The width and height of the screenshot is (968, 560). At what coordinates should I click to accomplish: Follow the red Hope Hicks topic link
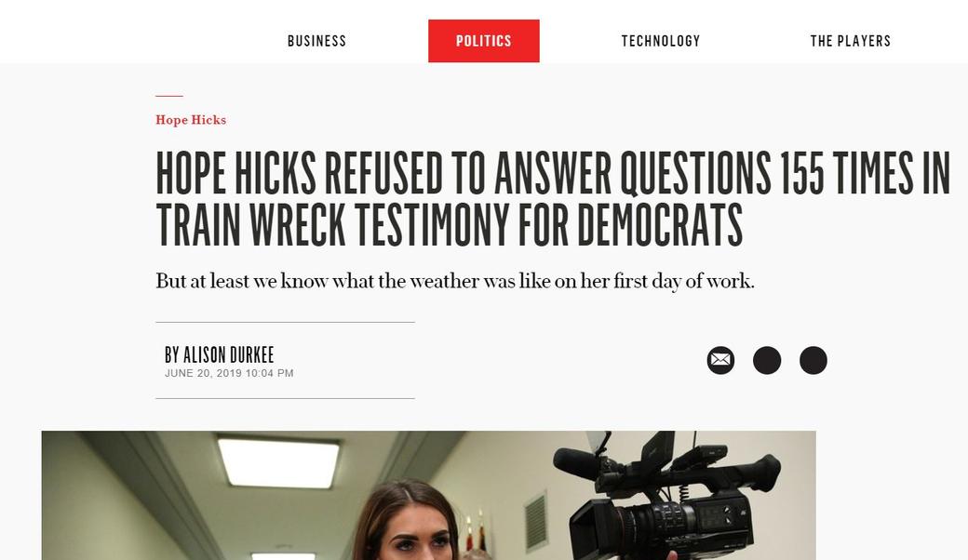(x=191, y=120)
